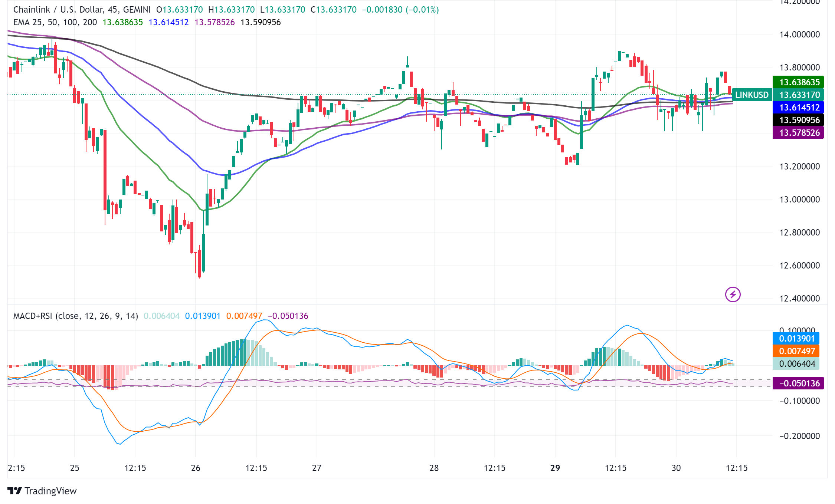Click the MACD+RSI indicator legend label

76,316
